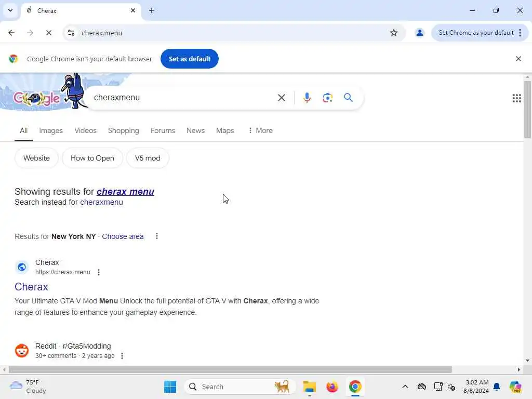Click the Chrome taskbar icon

click(355, 387)
